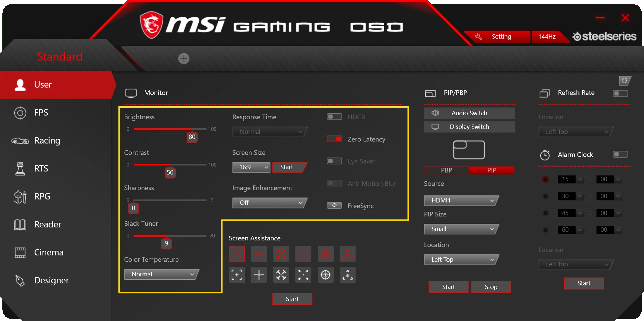Click the Display Switch button
Viewport: 644px width, 321px height.
coord(469,127)
